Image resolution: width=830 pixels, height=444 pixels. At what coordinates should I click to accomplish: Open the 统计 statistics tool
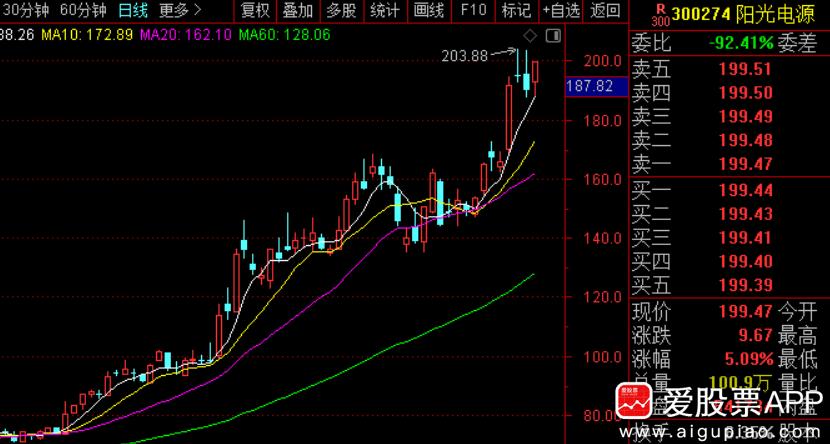point(385,10)
